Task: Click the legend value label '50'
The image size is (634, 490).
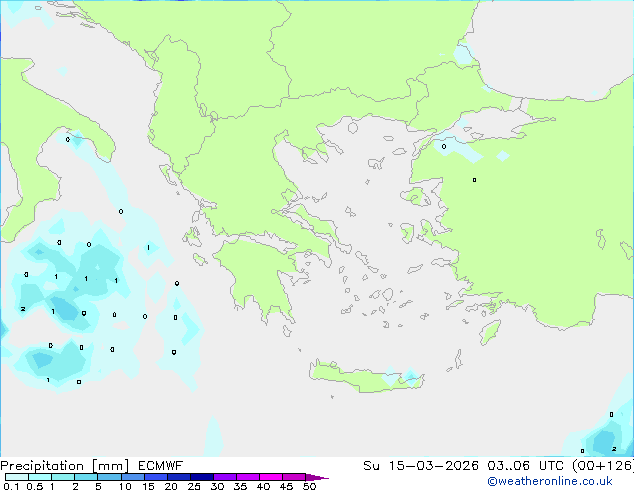Action: (309, 486)
